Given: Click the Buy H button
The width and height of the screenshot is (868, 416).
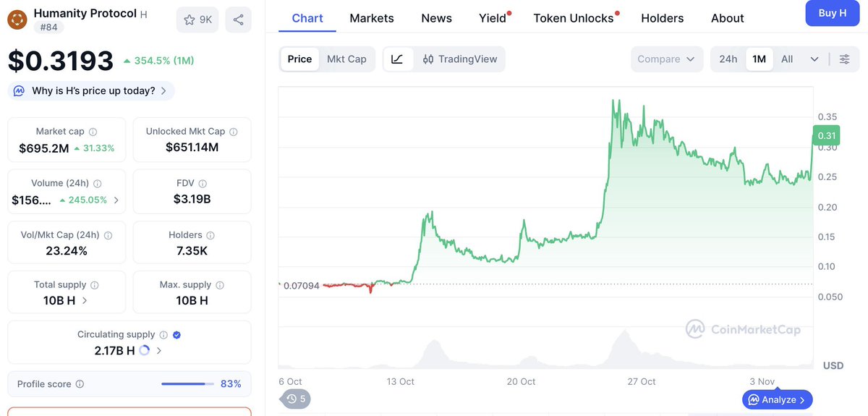Looking at the screenshot, I should click(x=832, y=13).
